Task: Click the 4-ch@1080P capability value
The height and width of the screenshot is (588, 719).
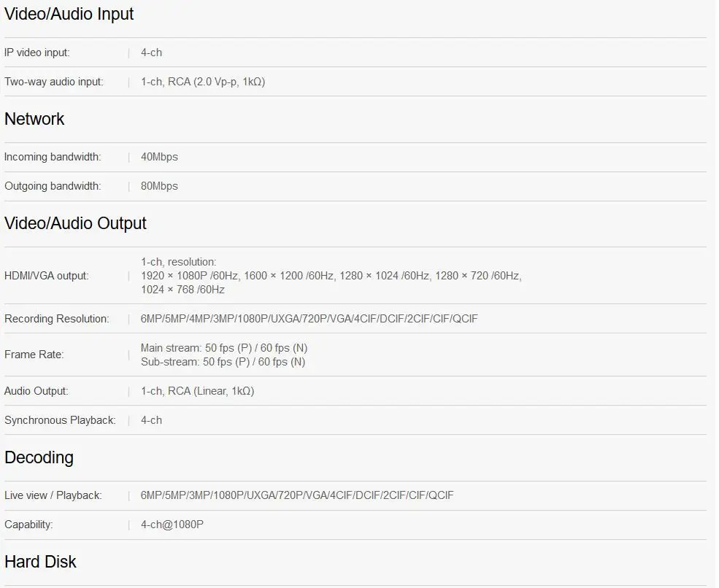Action: 172,525
